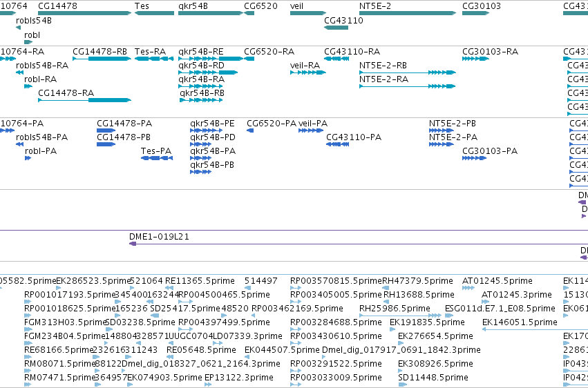Select the qkr54B-RB transcript label
588x388 pixels.
point(202,93)
